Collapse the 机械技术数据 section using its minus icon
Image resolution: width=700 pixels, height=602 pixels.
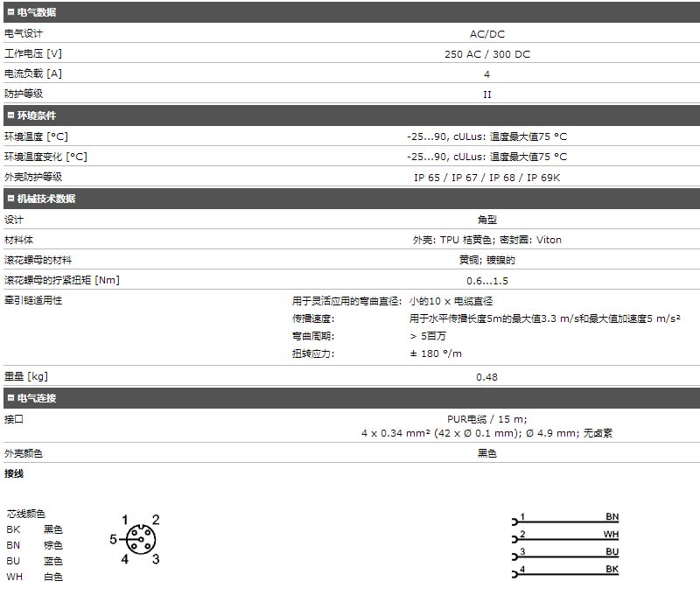10,199
